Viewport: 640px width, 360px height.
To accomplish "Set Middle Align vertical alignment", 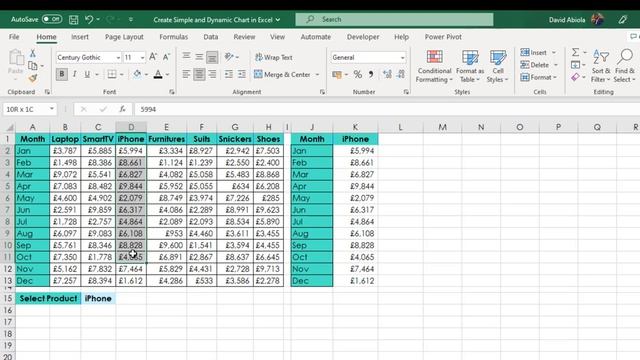I will point(199,57).
